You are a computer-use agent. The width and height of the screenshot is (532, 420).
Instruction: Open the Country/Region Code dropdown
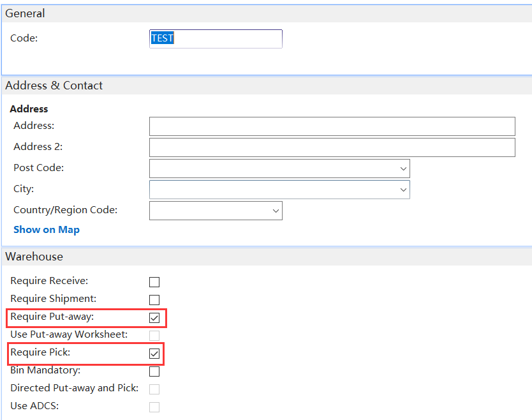(276, 211)
